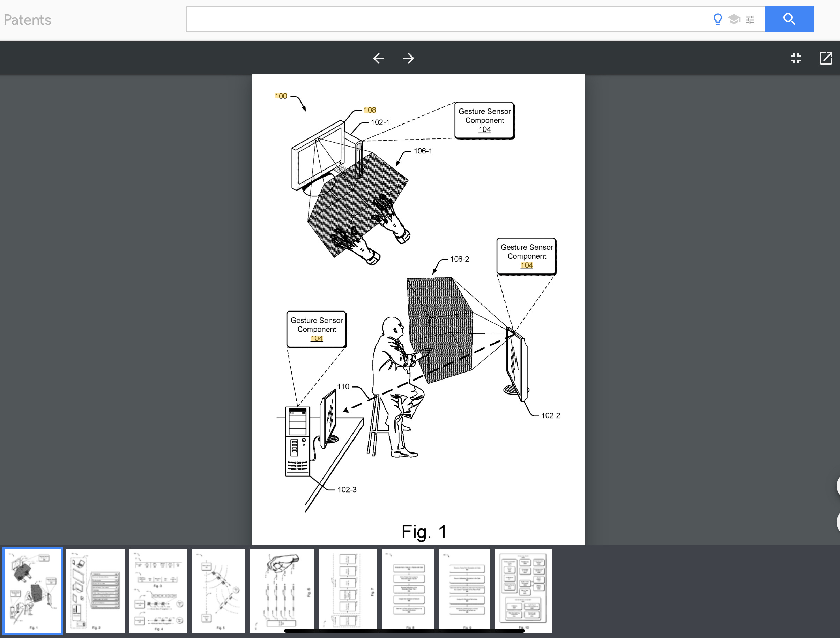Open thumbnail showing Fig 3 and Fig 4
The width and height of the screenshot is (840, 638).
point(158,591)
